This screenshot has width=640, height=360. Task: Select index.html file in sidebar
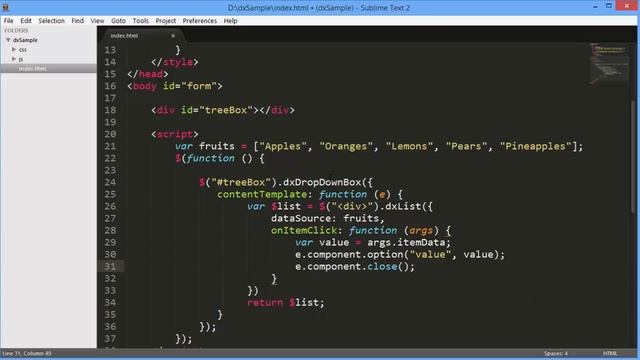[x=32, y=69]
